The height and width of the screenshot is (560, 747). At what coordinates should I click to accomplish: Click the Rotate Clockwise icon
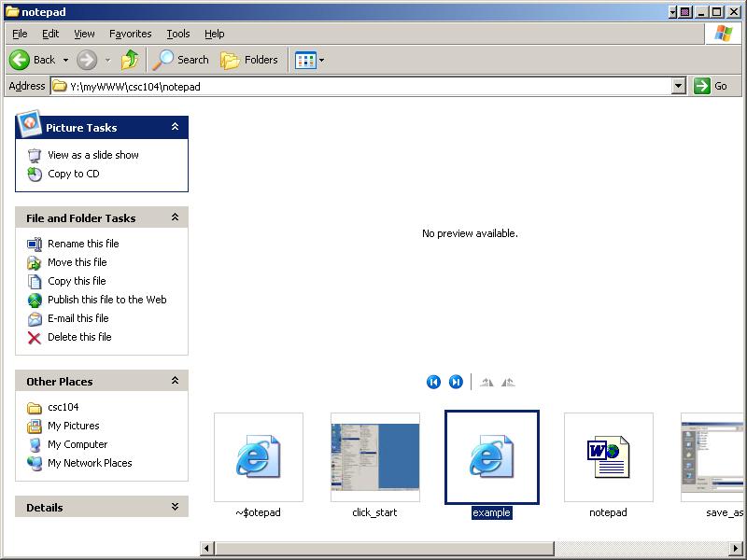[486, 382]
